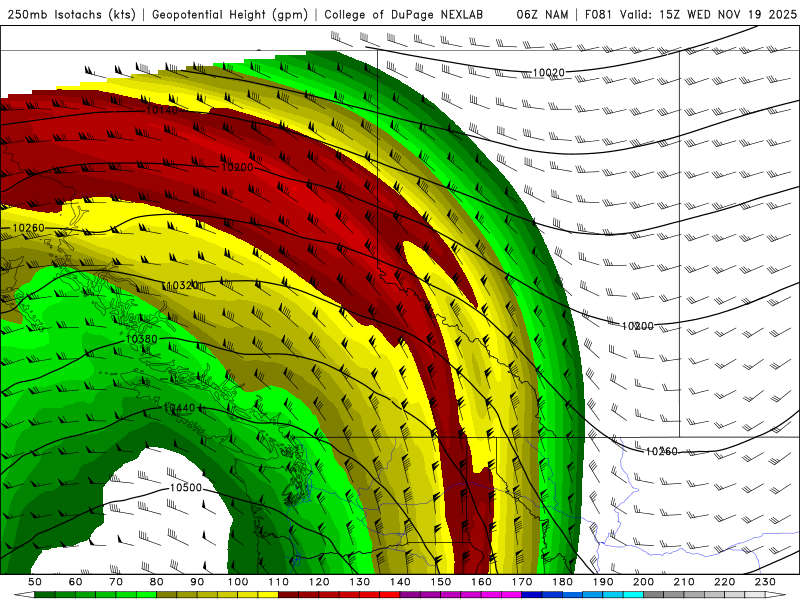
Task: Click the "F081 Valid: 15Z WED NOV 19 2025" text
Action: coord(690,14)
